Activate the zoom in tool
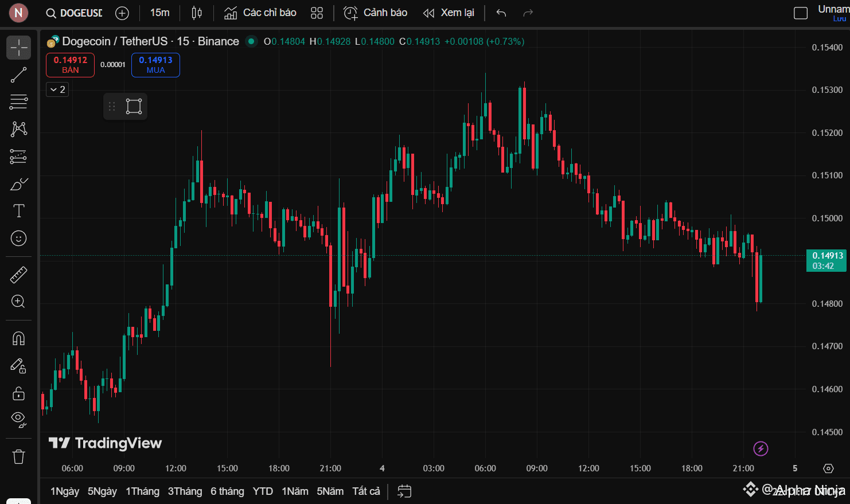 pos(18,302)
